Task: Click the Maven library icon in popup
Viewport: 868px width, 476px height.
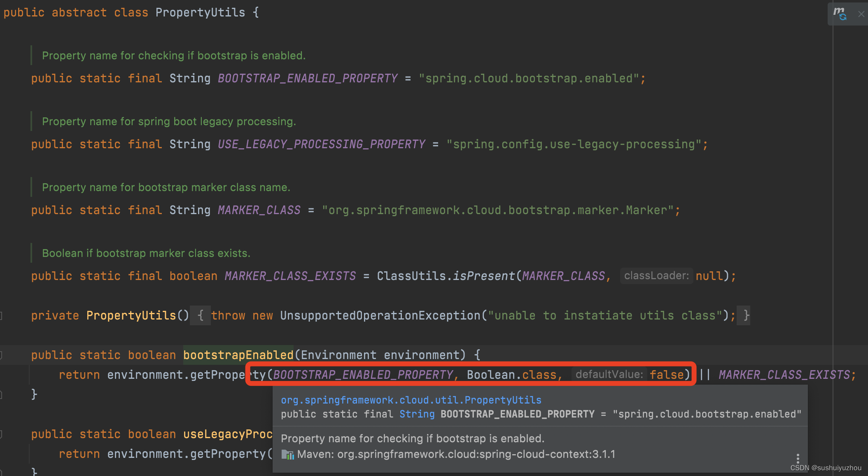Action: click(287, 455)
